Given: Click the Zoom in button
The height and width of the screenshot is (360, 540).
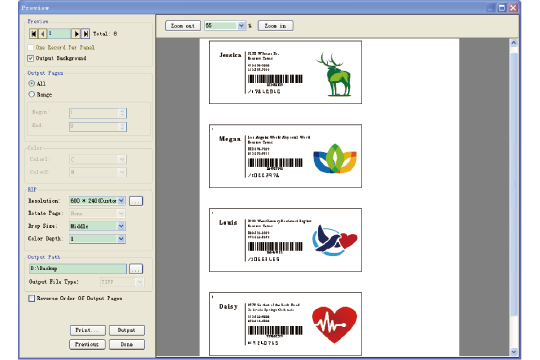Looking at the screenshot, I should click(275, 26).
